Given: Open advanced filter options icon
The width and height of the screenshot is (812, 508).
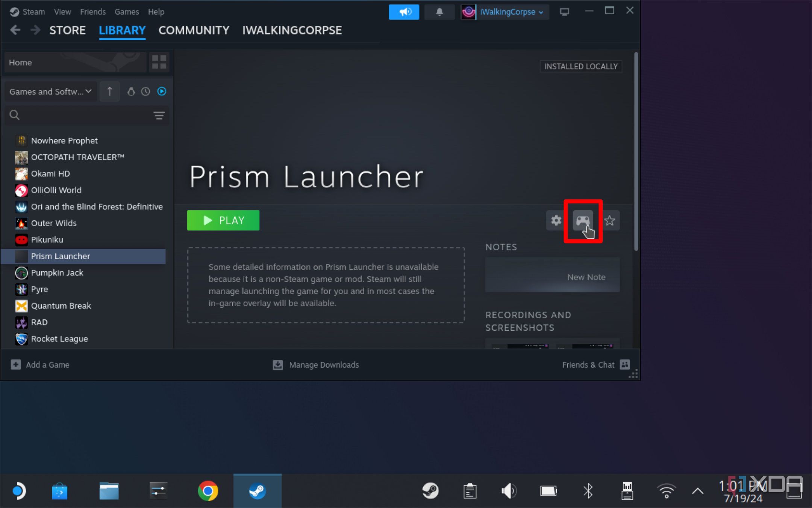Looking at the screenshot, I should click(x=159, y=115).
